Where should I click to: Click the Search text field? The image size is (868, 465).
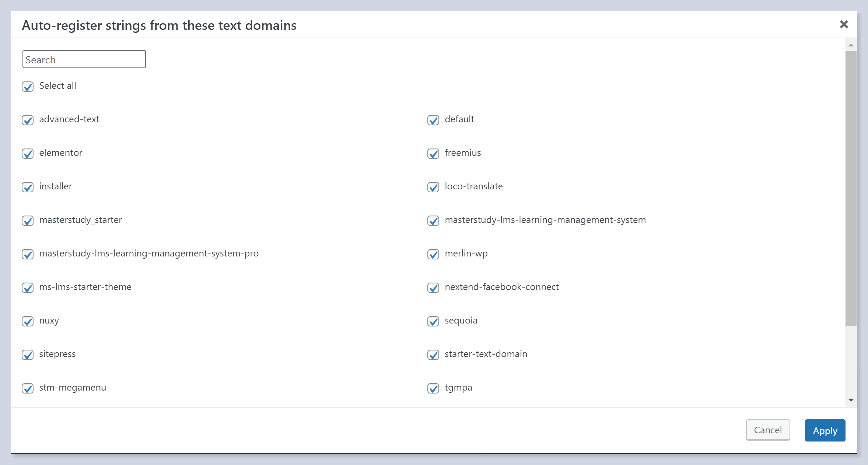84,59
